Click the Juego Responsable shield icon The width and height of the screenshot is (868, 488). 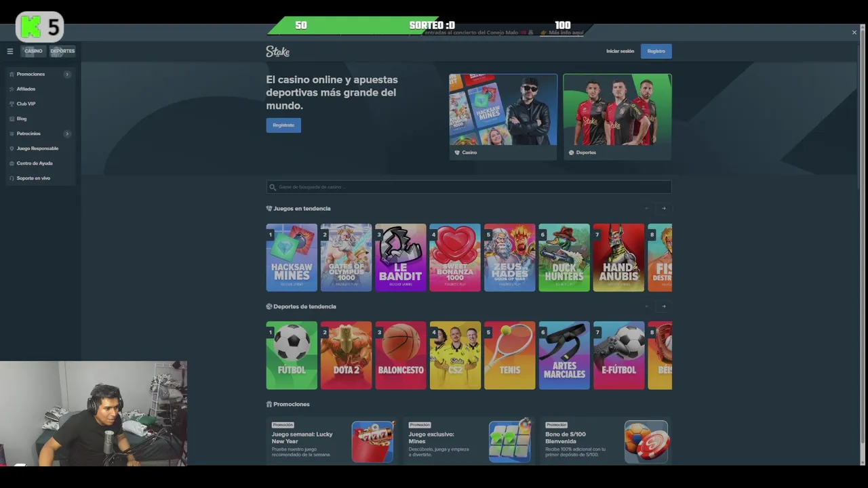(12, 148)
